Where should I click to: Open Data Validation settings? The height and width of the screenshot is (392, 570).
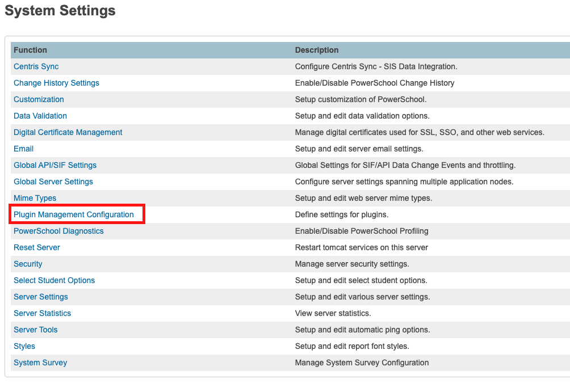click(40, 116)
